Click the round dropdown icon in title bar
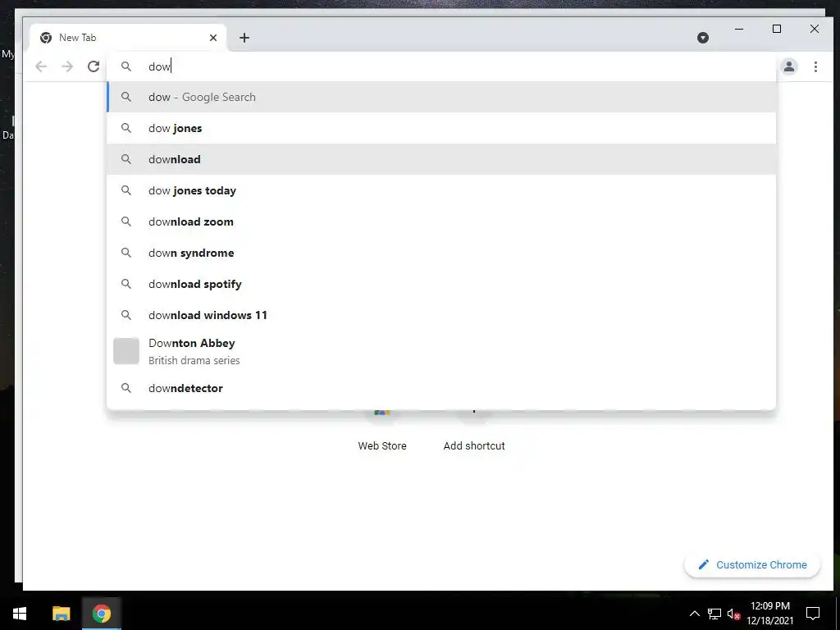Screen dimensions: 840x630 pyautogui.click(x=703, y=38)
